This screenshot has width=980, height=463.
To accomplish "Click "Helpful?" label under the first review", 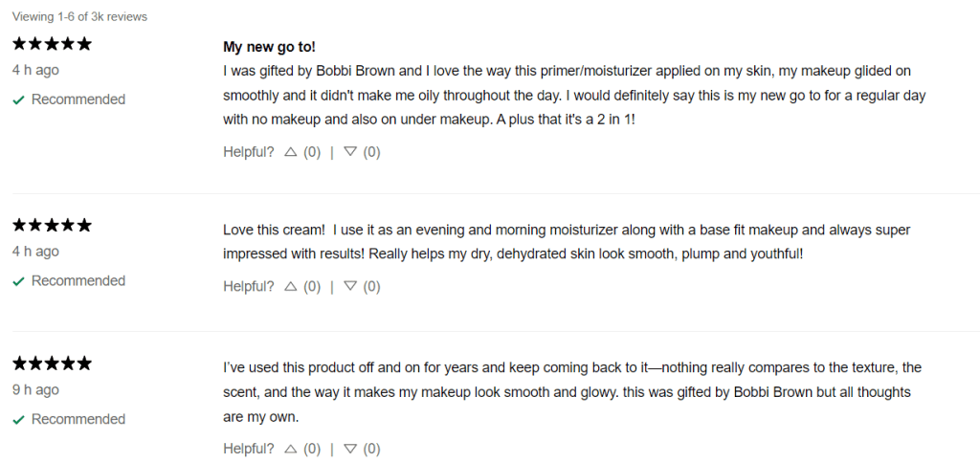I will tap(248, 151).
